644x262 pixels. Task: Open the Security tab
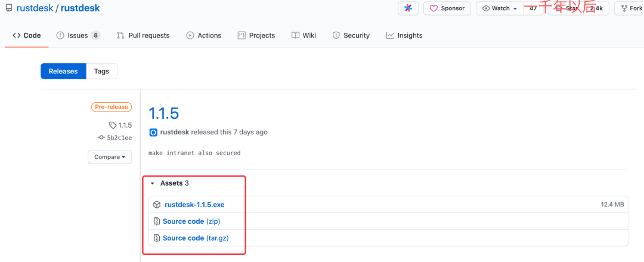click(351, 35)
